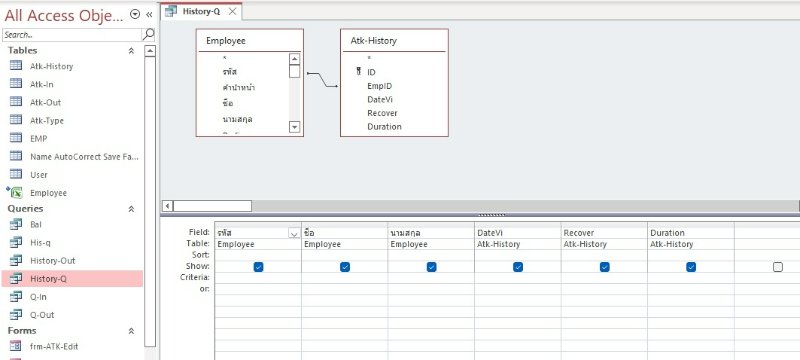Uncheck Show box for นามสกุล column

click(432, 267)
